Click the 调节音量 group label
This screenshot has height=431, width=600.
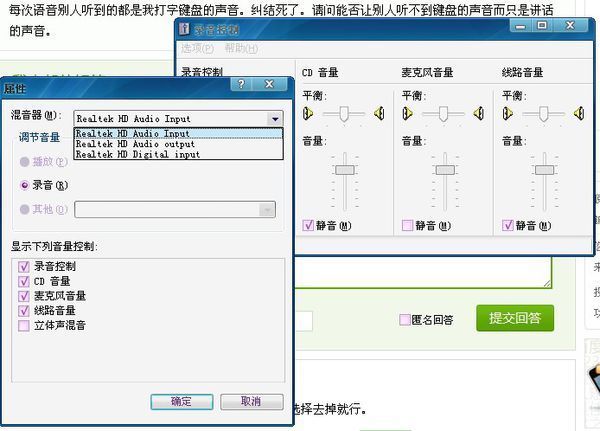(39, 137)
